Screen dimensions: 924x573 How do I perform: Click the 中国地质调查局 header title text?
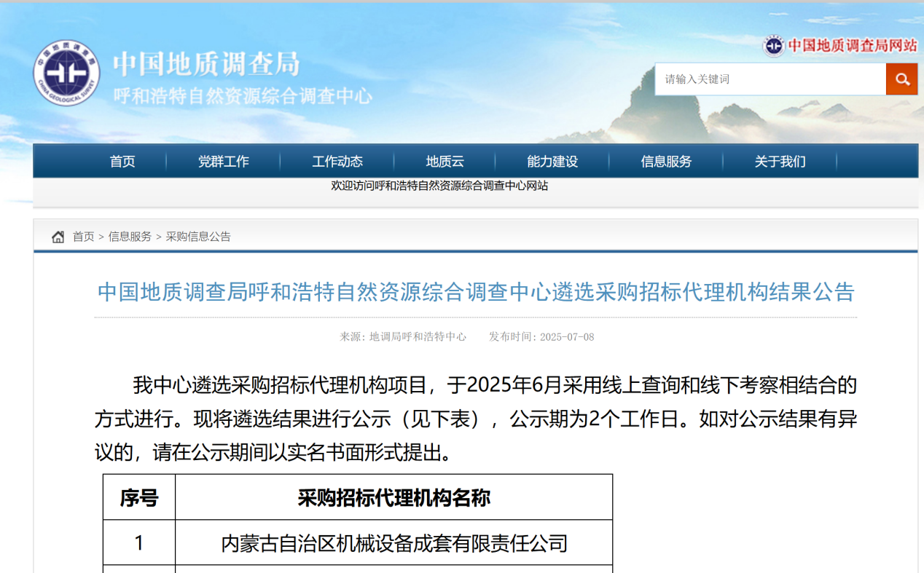206,64
